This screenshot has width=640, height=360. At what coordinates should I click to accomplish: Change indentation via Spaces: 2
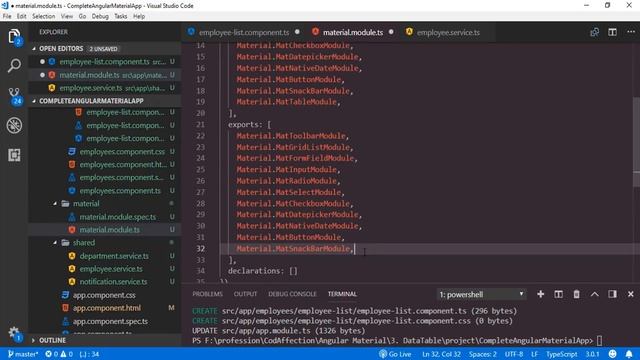[483, 354]
